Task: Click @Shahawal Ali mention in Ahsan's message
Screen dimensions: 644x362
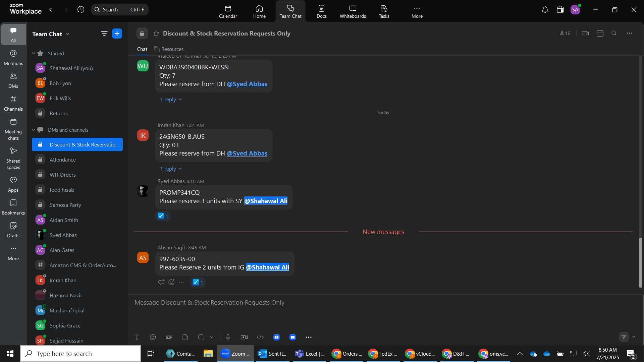Action: (267, 267)
